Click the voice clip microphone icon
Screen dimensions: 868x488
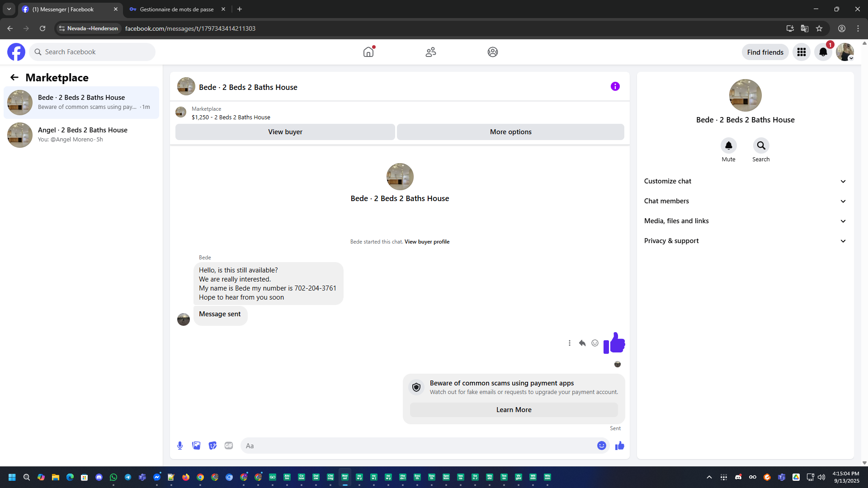click(x=180, y=446)
